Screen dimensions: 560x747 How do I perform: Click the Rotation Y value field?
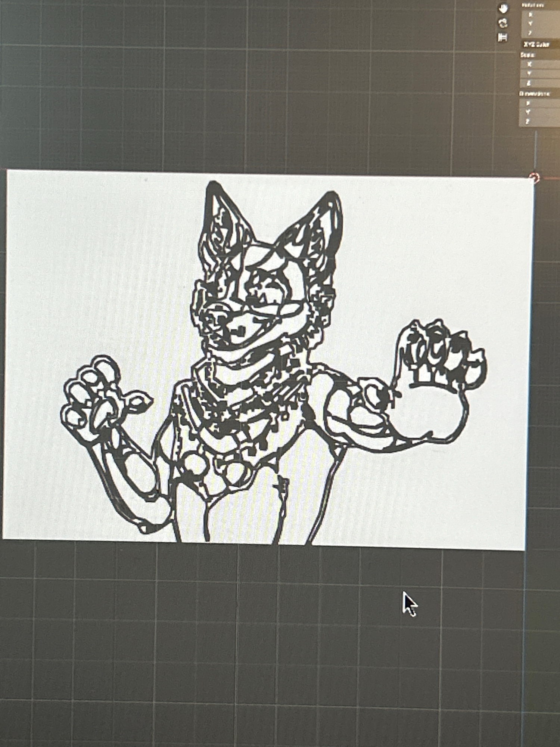point(541,24)
